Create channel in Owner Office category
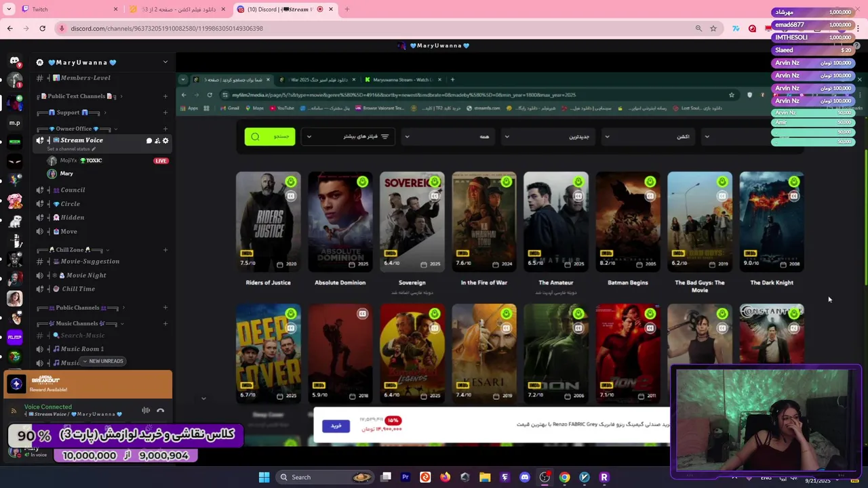The image size is (868, 488). tap(165, 129)
